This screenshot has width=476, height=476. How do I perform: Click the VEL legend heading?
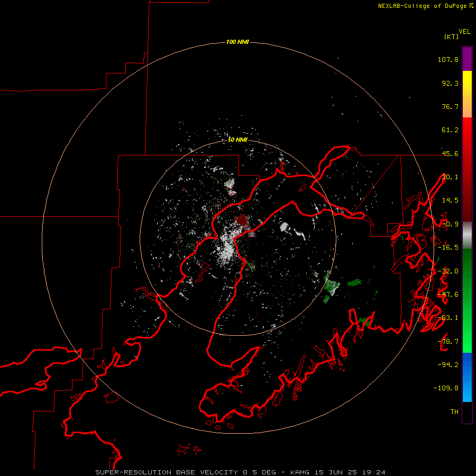click(x=464, y=32)
